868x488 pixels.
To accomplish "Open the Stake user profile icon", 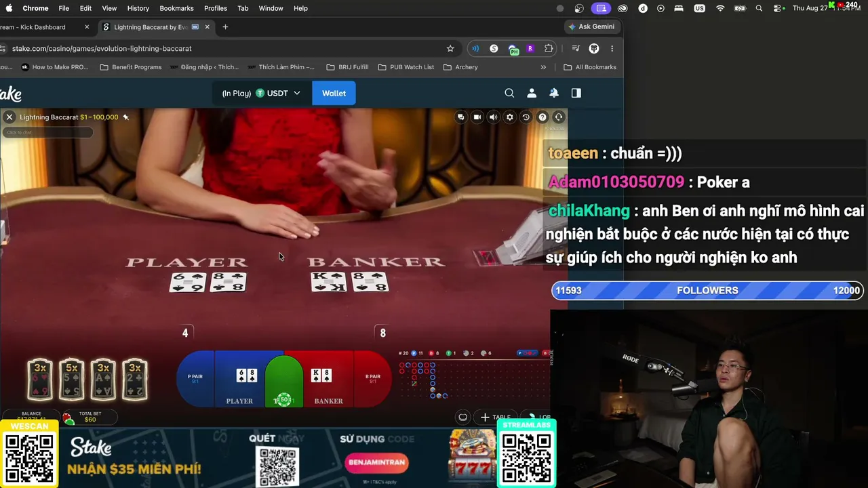I will pyautogui.click(x=532, y=93).
